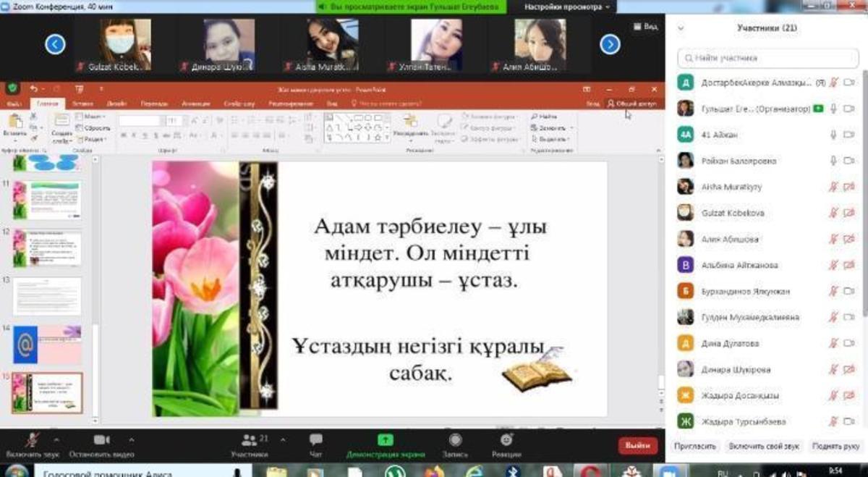Open the Reactions (Реакции) icon
This screenshot has height=477, width=868.
pyautogui.click(x=506, y=441)
